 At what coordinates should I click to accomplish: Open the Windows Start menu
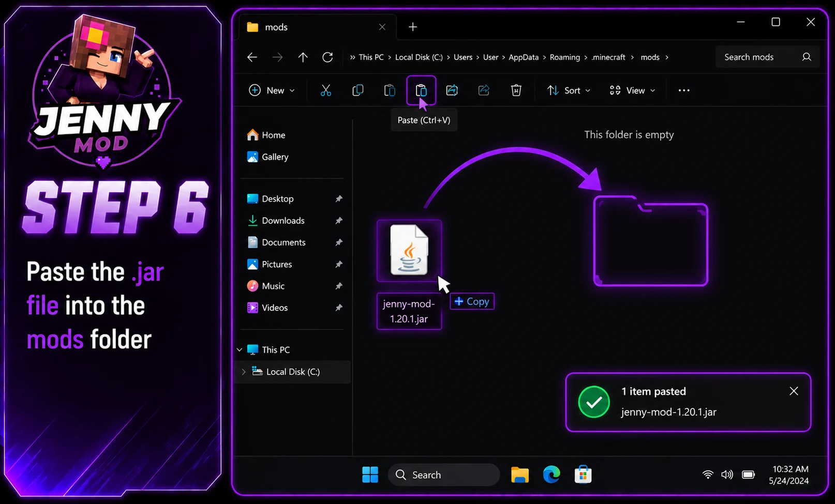[370, 475]
